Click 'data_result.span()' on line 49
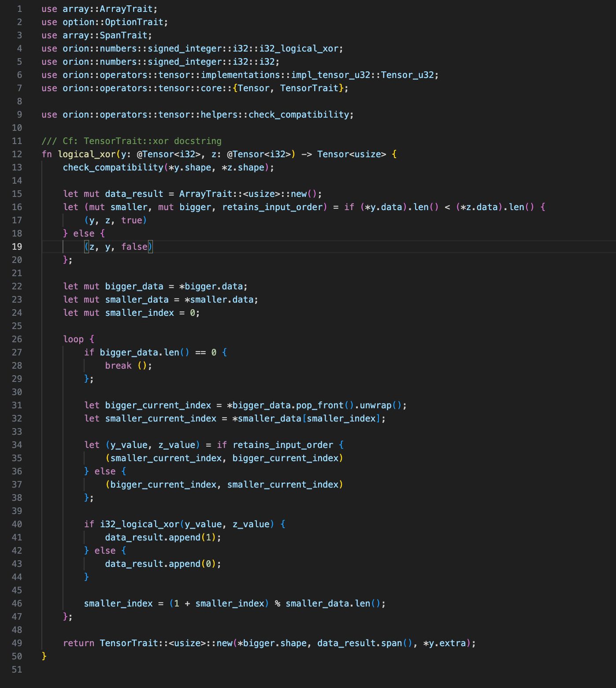The image size is (616, 688). click(x=365, y=643)
